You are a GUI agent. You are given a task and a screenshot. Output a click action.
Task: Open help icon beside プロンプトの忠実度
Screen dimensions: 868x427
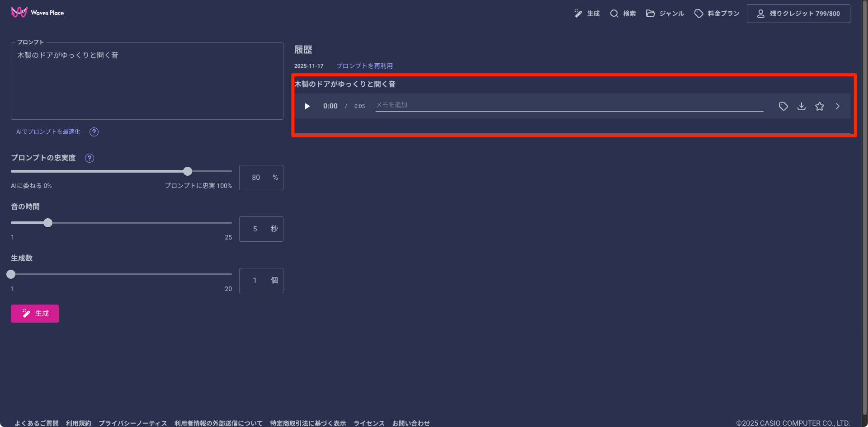click(x=90, y=158)
